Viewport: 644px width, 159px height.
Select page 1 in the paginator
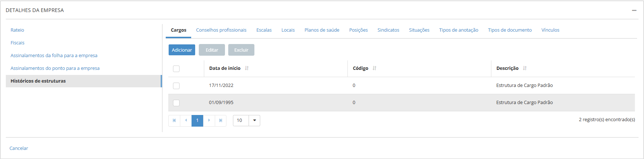click(197, 120)
